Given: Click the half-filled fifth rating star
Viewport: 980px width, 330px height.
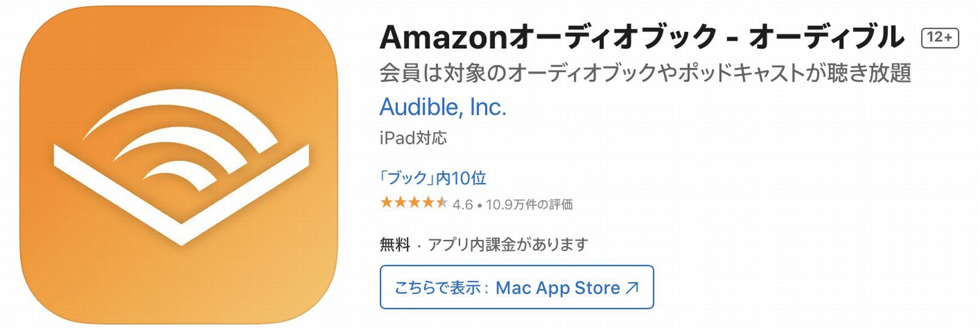Looking at the screenshot, I should [442, 203].
